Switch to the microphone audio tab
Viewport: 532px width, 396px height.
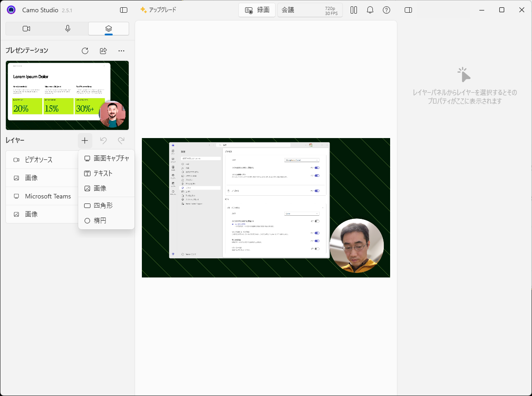[67, 29]
